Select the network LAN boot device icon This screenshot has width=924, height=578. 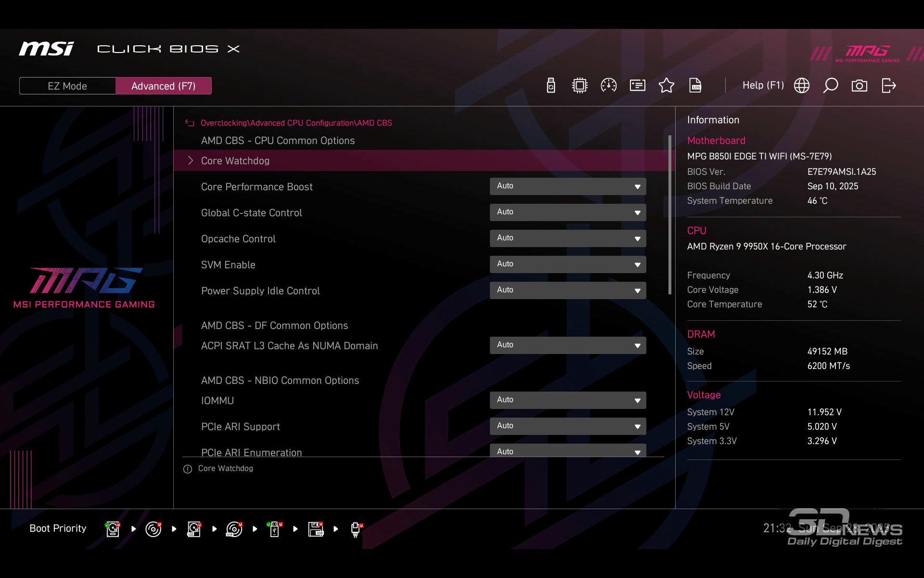(x=356, y=529)
